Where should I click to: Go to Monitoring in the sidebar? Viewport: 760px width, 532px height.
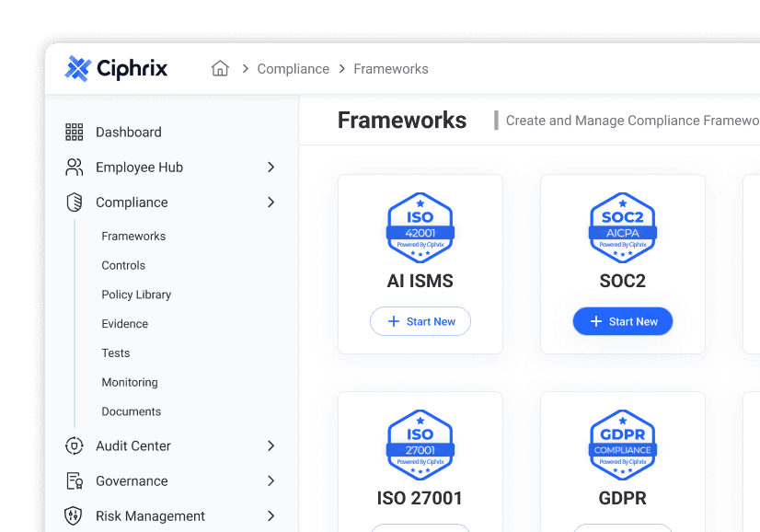click(x=130, y=382)
